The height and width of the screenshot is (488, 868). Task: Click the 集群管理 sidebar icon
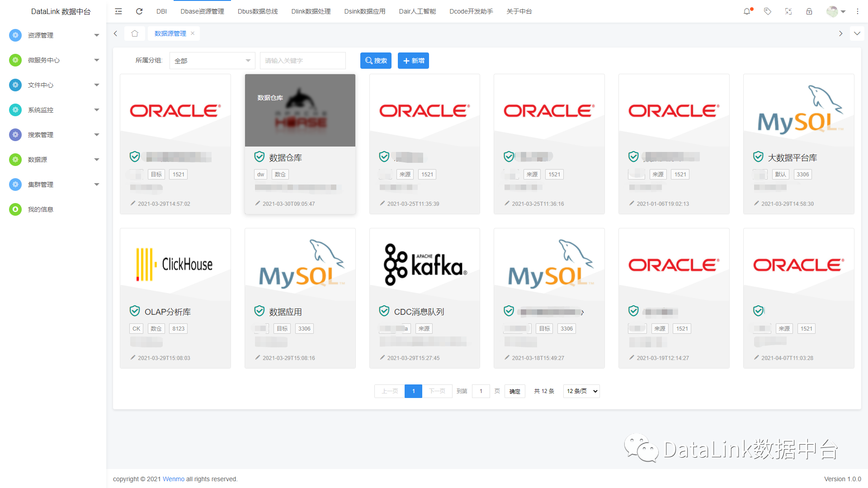(15, 185)
